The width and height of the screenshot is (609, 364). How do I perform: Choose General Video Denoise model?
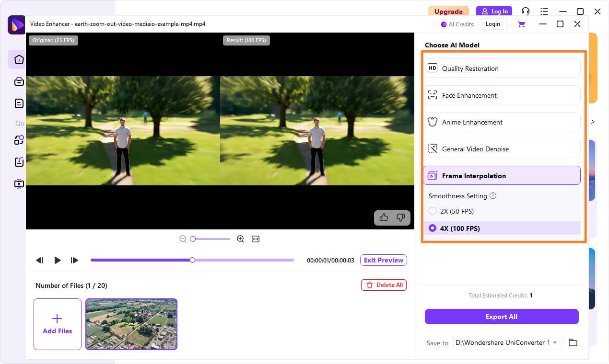(502, 148)
